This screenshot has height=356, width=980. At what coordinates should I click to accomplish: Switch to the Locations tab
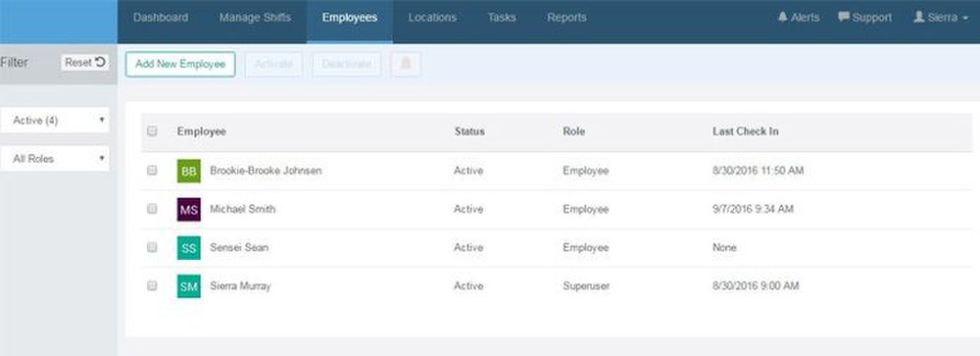(x=432, y=18)
